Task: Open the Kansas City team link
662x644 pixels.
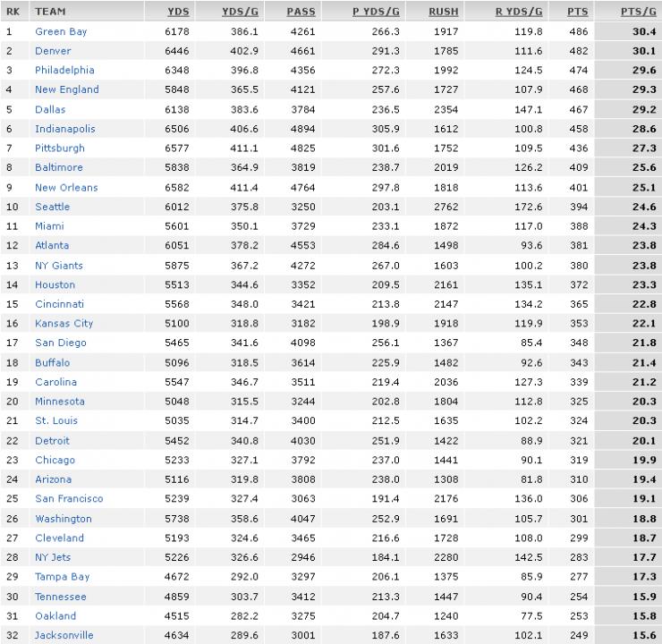Action: pos(64,323)
